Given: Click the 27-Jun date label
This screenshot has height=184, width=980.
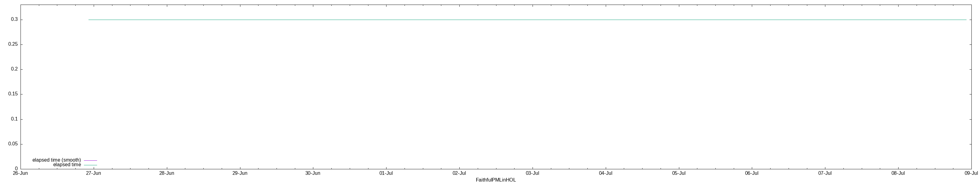Looking at the screenshot, I should [94, 173].
